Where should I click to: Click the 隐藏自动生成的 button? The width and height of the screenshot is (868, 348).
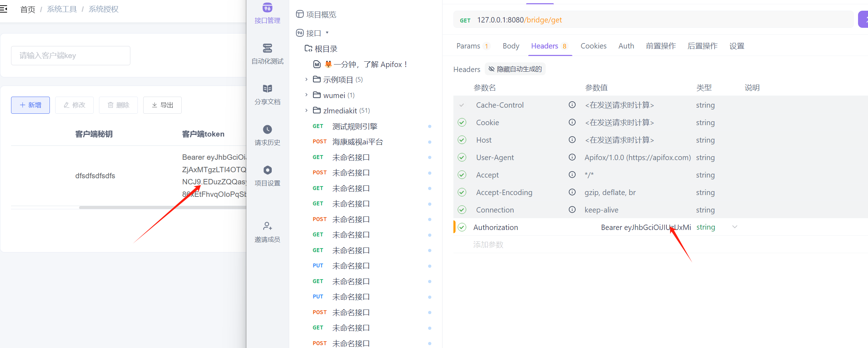tap(515, 69)
